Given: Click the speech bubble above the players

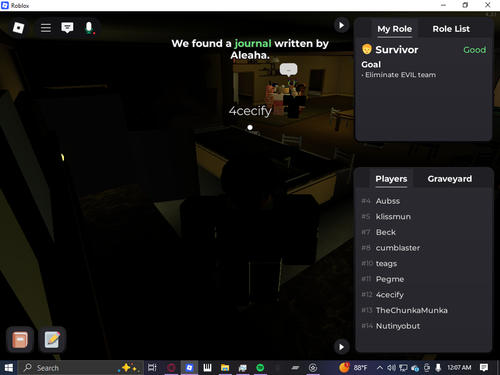Looking at the screenshot, I should click(288, 70).
